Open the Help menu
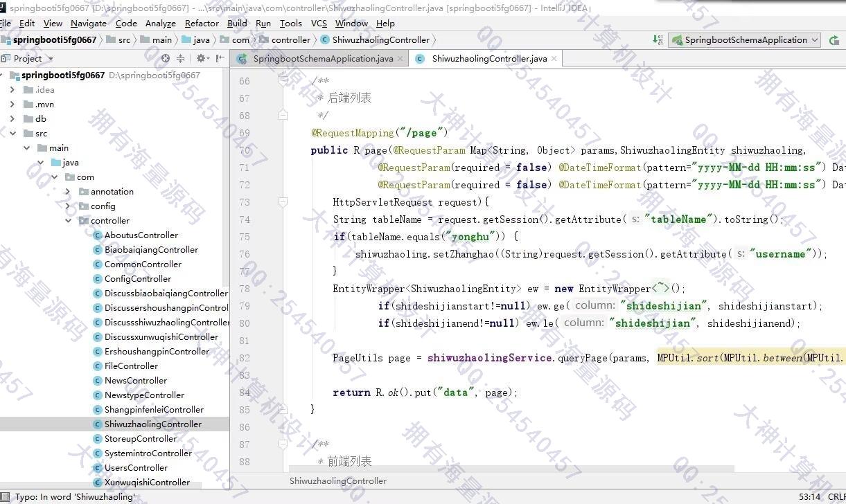The image size is (846, 504). (x=385, y=23)
